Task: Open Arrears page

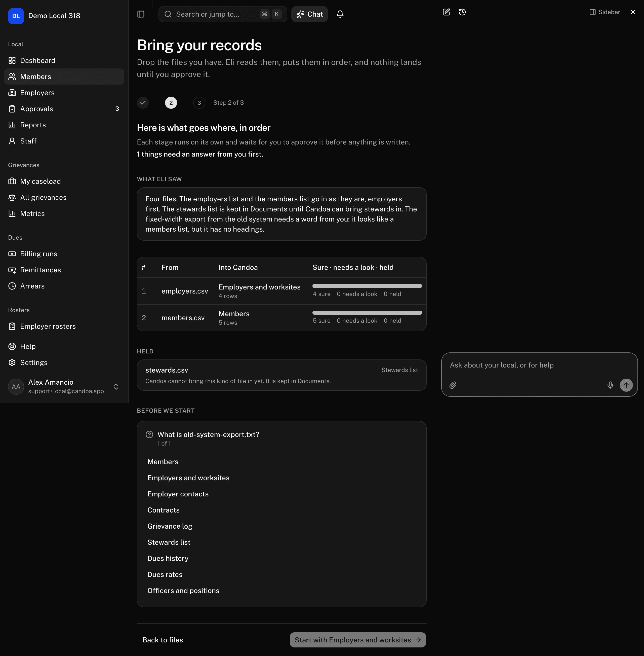Action: pos(64,286)
